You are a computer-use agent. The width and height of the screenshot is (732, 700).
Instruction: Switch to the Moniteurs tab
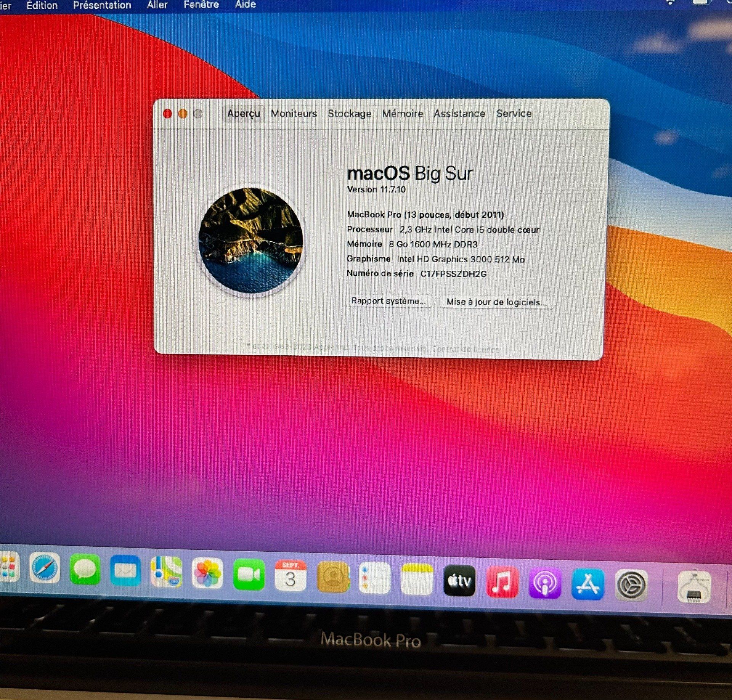coord(294,114)
